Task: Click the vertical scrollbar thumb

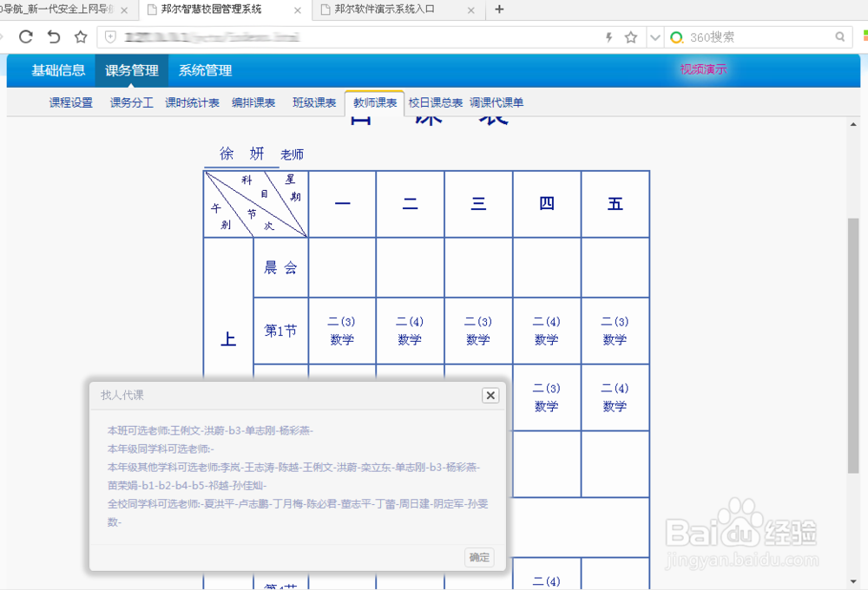Action: coord(853,346)
